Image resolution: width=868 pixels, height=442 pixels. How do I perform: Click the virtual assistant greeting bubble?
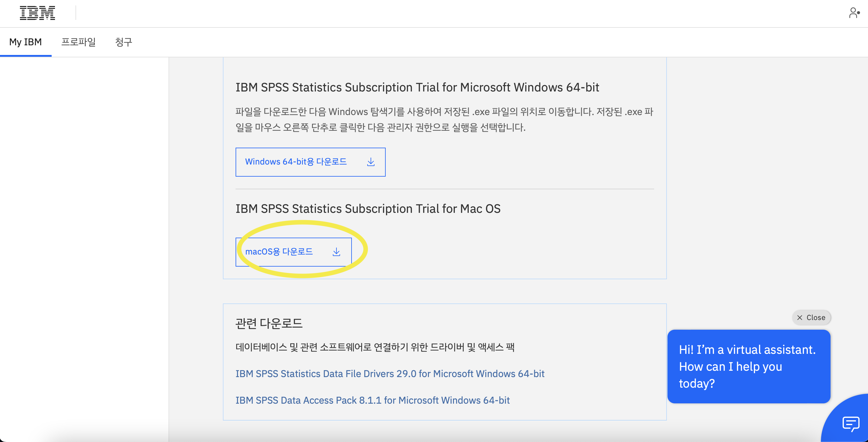click(749, 367)
